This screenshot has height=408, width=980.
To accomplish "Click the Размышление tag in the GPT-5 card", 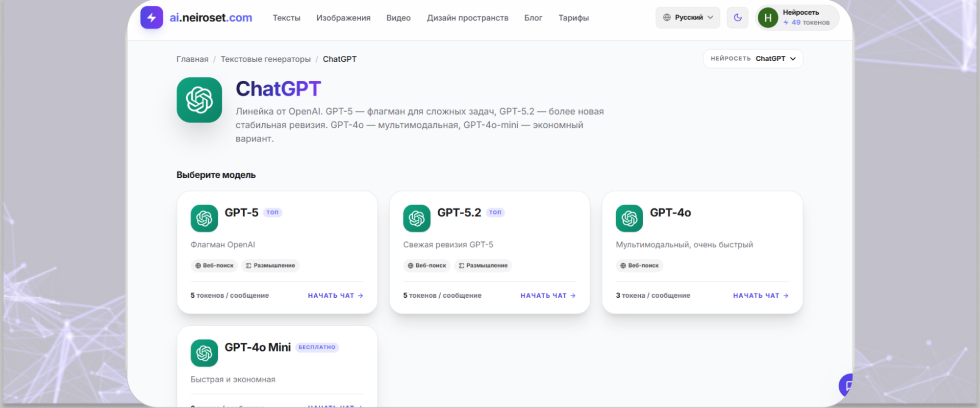I will pyautogui.click(x=270, y=265).
